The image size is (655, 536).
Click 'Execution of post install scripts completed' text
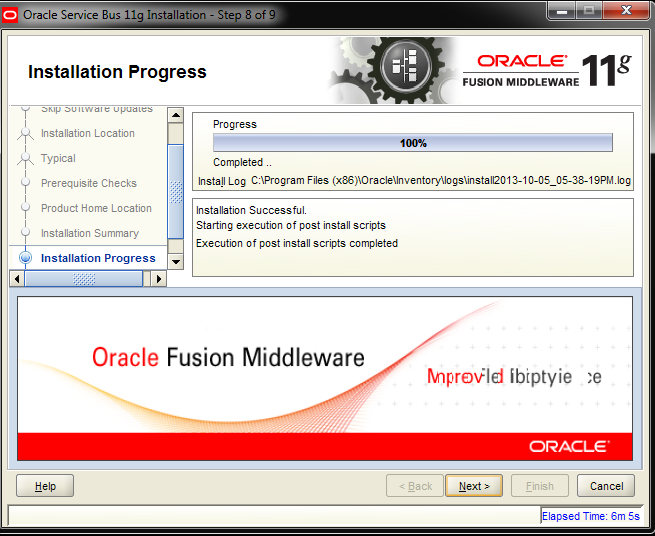tap(297, 243)
